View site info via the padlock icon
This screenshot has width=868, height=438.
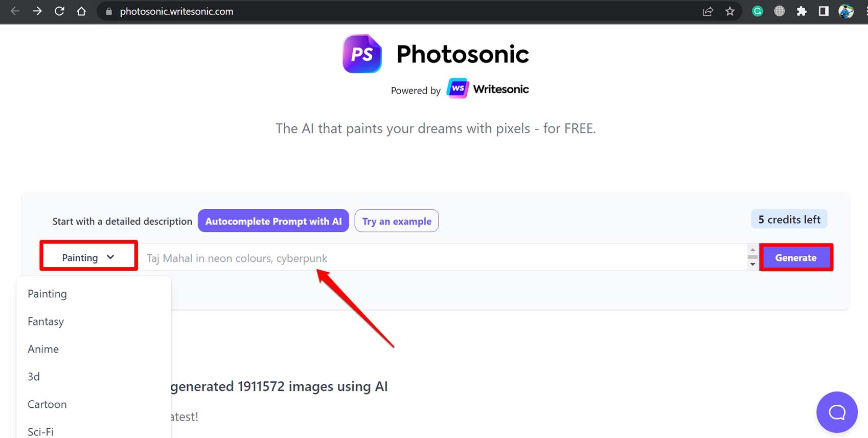pyautogui.click(x=108, y=11)
